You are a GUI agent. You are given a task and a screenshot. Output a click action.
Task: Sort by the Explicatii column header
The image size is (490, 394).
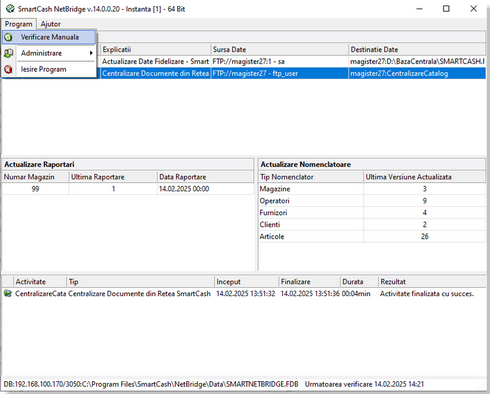155,49
